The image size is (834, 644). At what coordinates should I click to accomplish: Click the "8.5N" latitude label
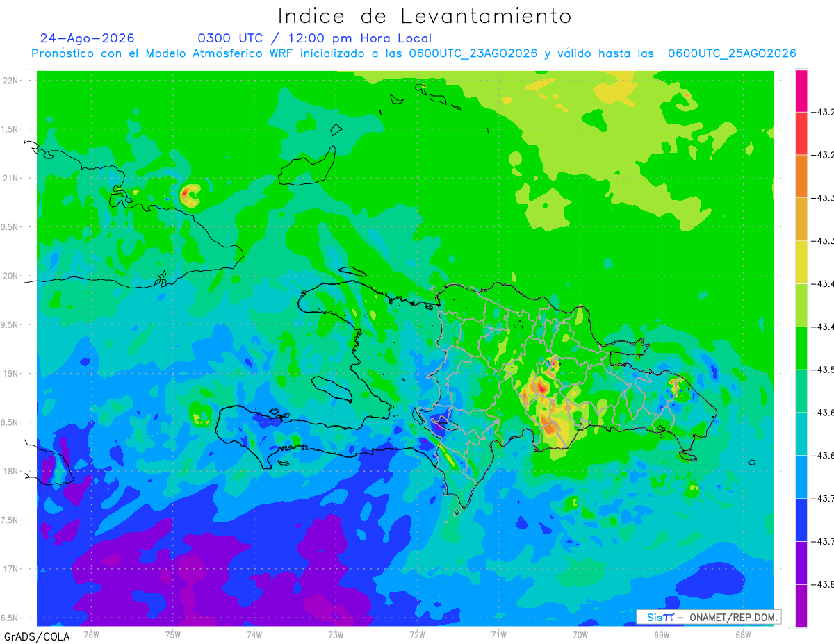pos(11,423)
